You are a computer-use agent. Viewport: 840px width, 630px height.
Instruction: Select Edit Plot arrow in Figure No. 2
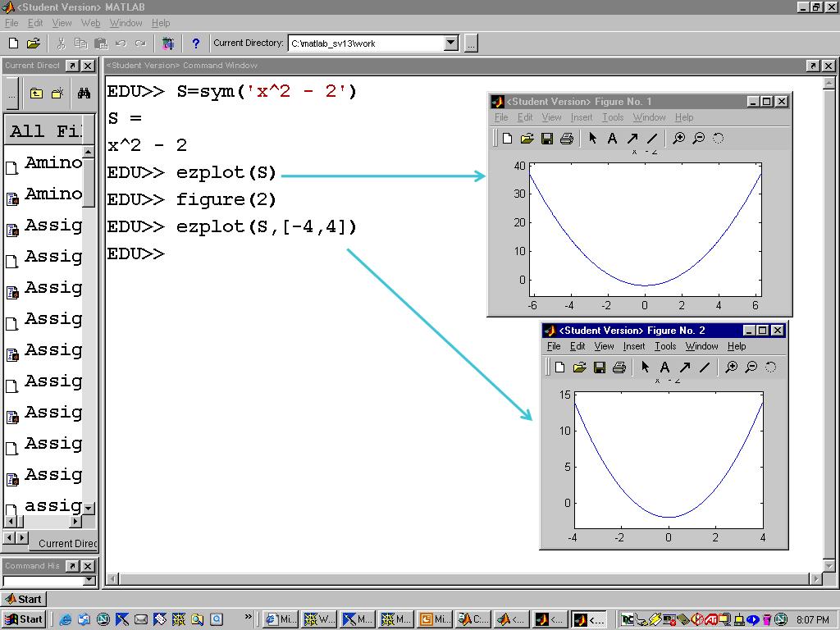click(x=645, y=367)
